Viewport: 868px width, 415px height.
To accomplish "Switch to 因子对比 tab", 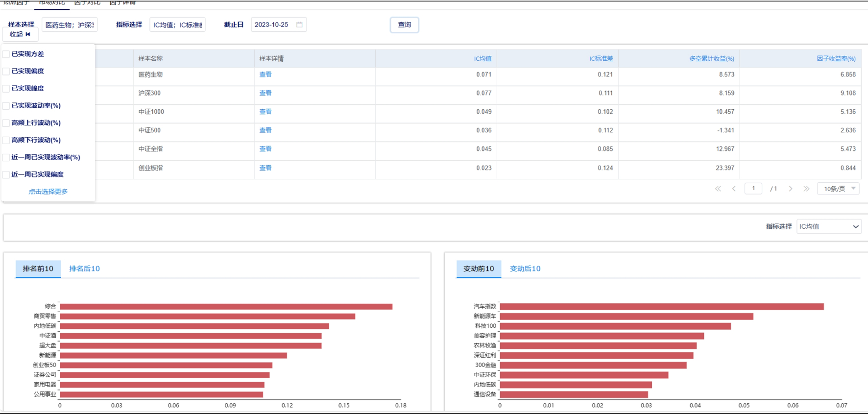I will (x=87, y=3).
